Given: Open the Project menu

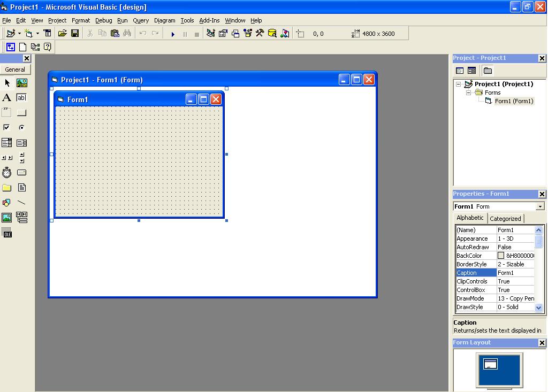Looking at the screenshot, I should coord(57,20).
